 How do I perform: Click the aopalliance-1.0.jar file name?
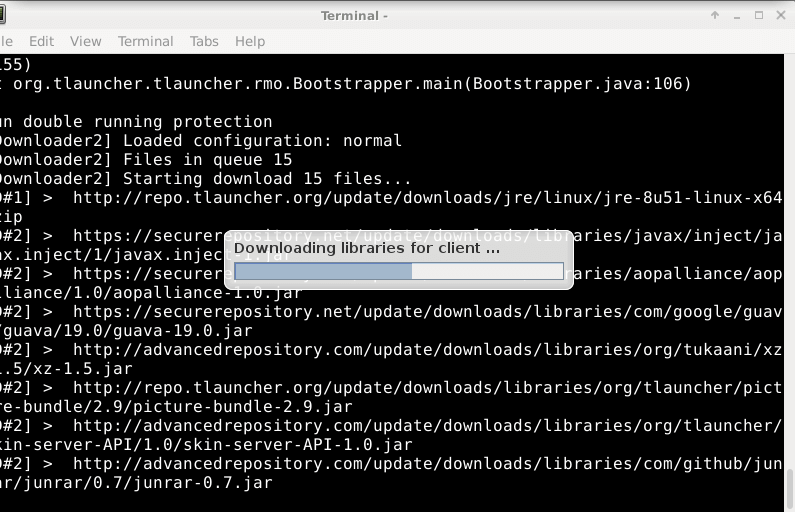[x=208, y=293]
